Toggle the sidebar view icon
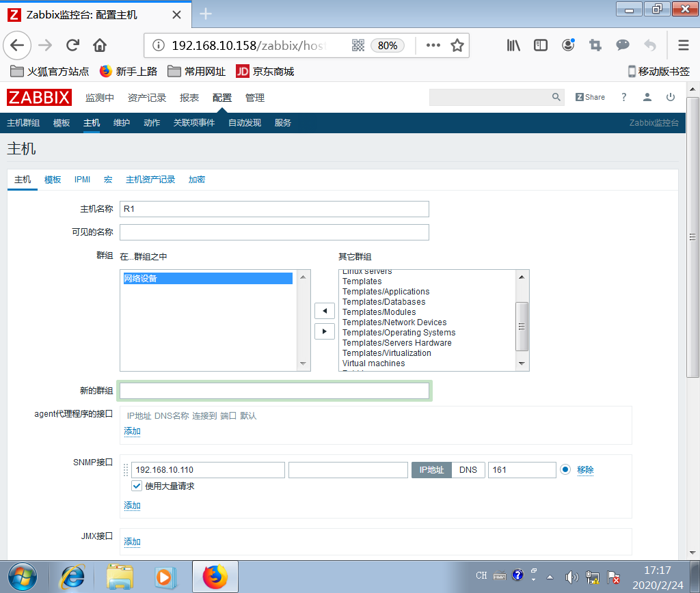The image size is (700, 593). coord(541,45)
